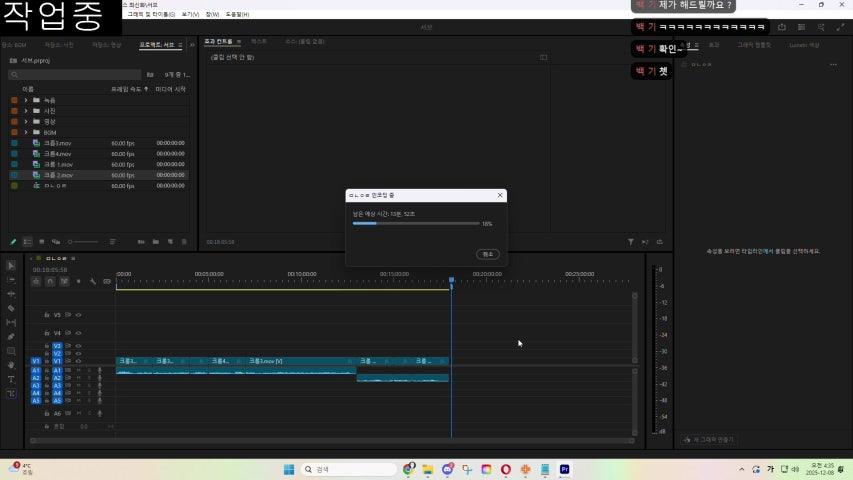This screenshot has height=480, width=853.
Task: Open the 보기(V) menu
Action: [190, 15]
